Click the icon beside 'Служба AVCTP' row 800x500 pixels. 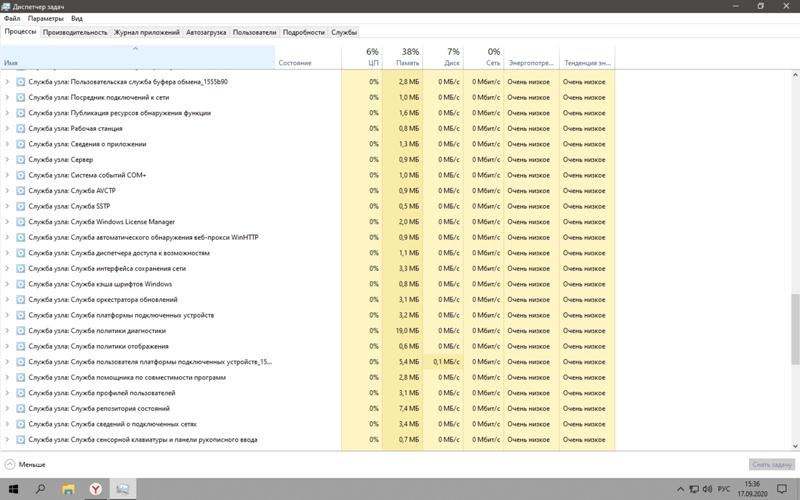(20, 191)
